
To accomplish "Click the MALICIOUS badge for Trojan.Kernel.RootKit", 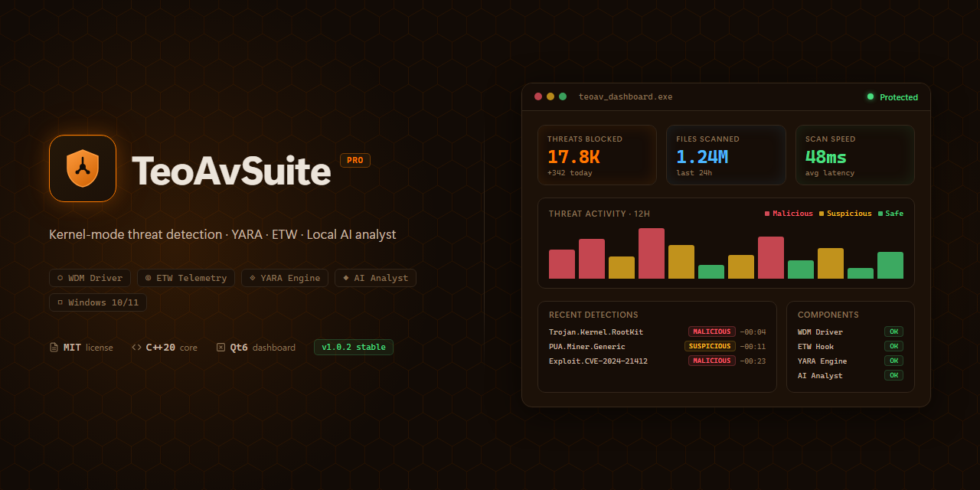I will [712, 332].
